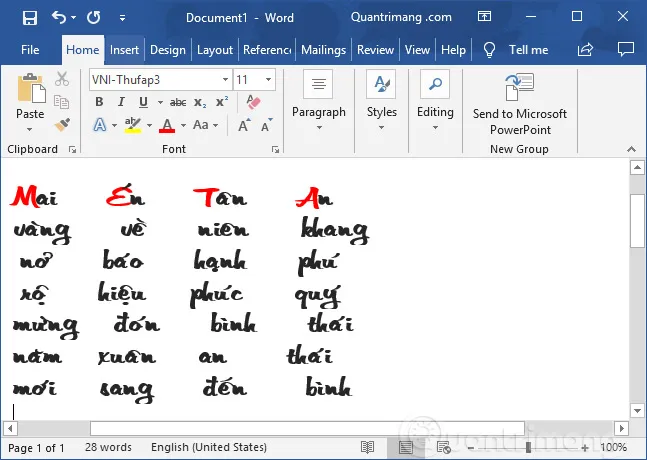Go to the Layout tab

215,50
